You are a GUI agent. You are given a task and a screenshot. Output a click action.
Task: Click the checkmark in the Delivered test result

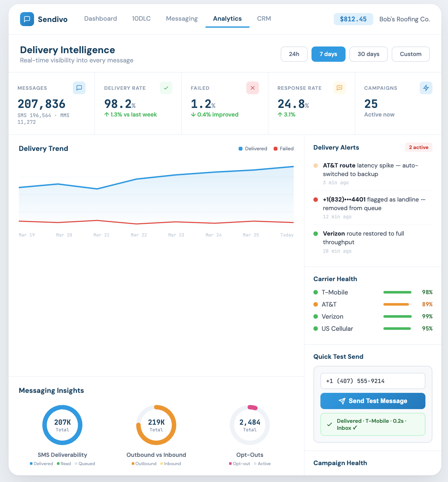click(329, 424)
